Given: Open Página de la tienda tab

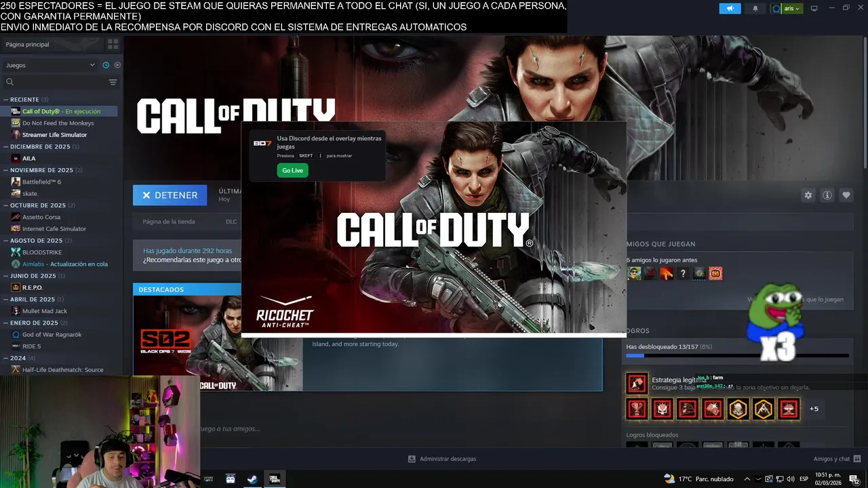Looking at the screenshot, I should 169,222.
